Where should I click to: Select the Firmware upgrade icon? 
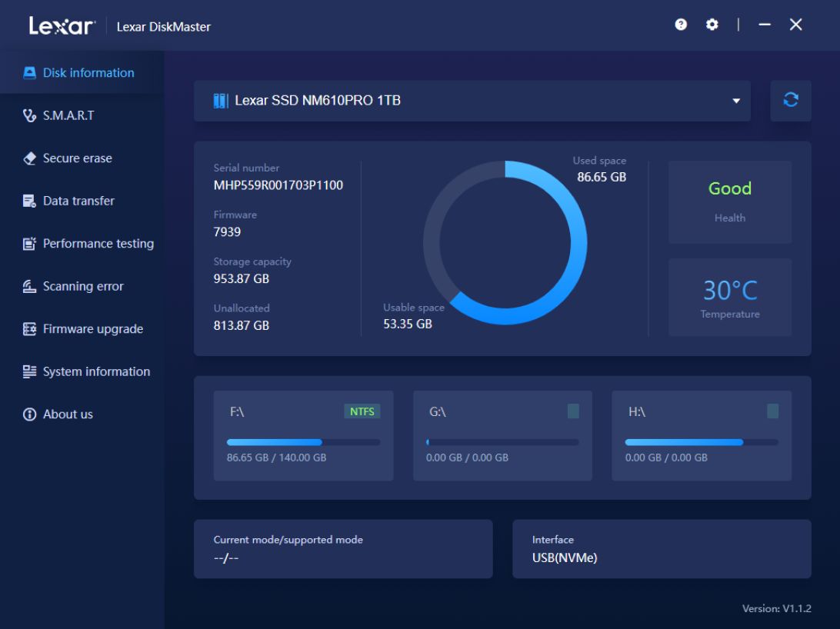point(28,328)
